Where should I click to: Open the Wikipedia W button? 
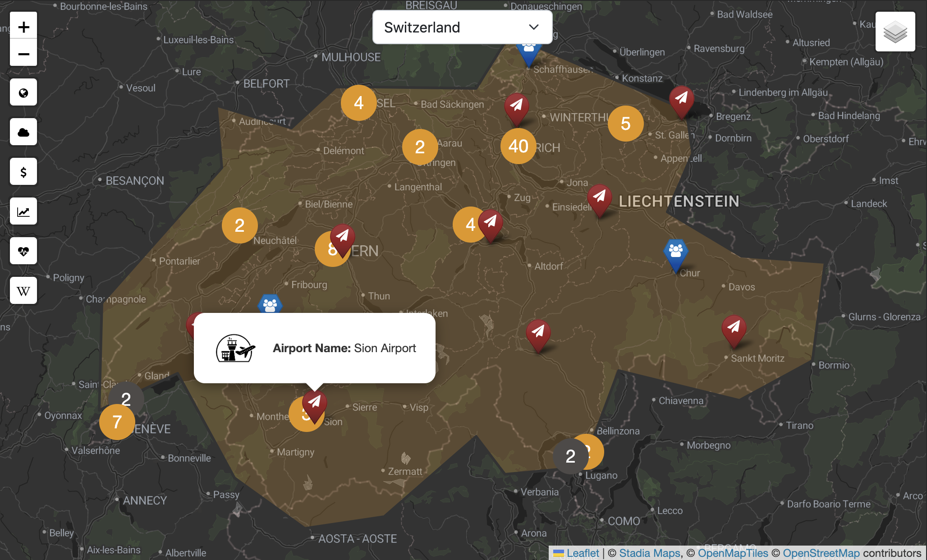click(23, 291)
